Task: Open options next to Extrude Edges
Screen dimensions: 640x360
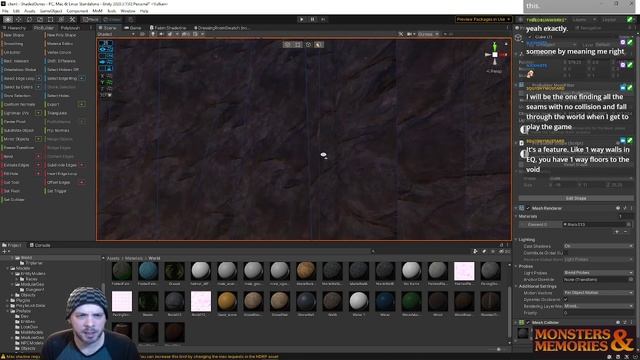Action: 39,165
